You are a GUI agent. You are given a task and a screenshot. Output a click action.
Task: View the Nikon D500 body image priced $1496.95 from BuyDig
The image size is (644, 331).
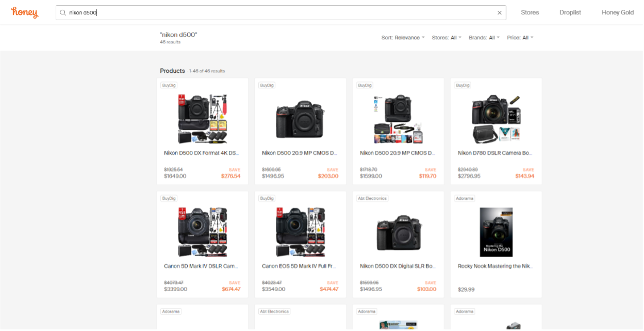point(300,119)
